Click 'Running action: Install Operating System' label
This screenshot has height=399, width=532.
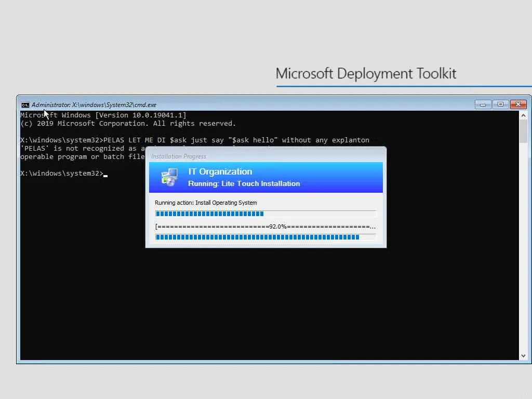pos(206,203)
